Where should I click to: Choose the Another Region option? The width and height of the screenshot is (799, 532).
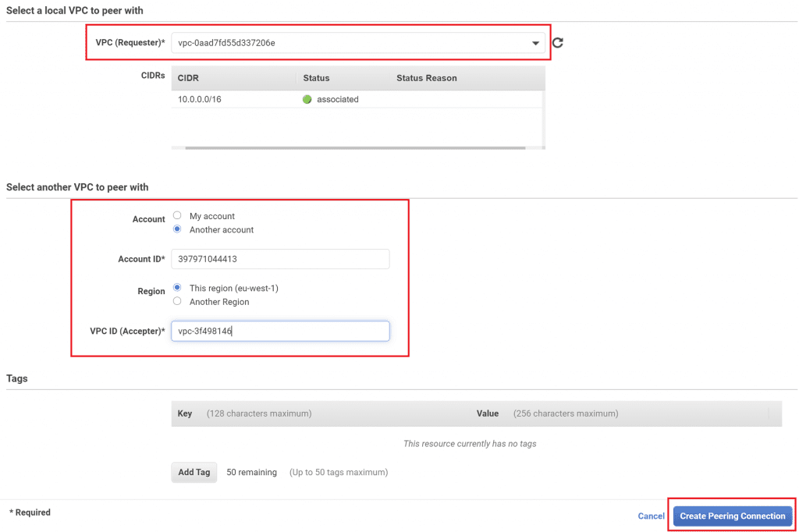coord(177,301)
